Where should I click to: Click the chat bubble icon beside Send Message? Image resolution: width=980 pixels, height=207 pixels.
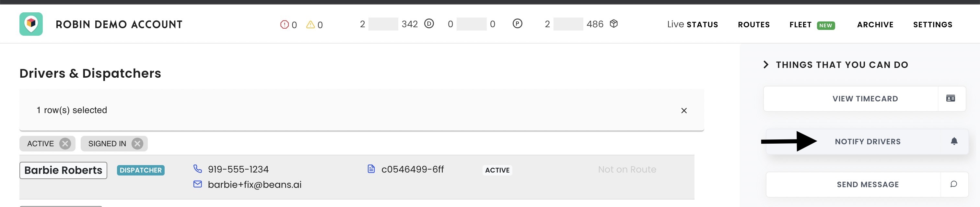pyautogui.click(x=954, y=185)
